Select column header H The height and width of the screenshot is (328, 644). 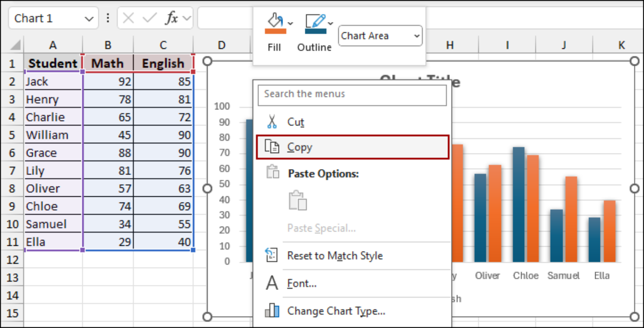[x=450, y=45]
